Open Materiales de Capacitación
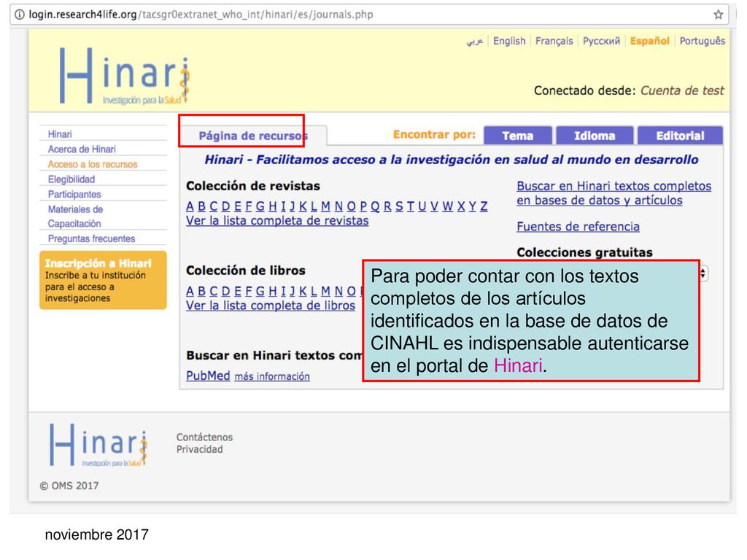The height and width of the screenshot is (560, 747). 75,216
